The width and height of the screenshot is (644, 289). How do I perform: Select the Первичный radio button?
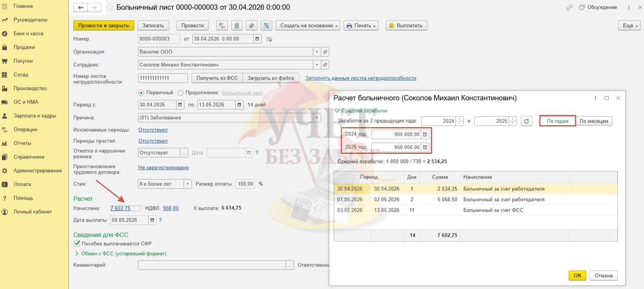pos(141,93)
